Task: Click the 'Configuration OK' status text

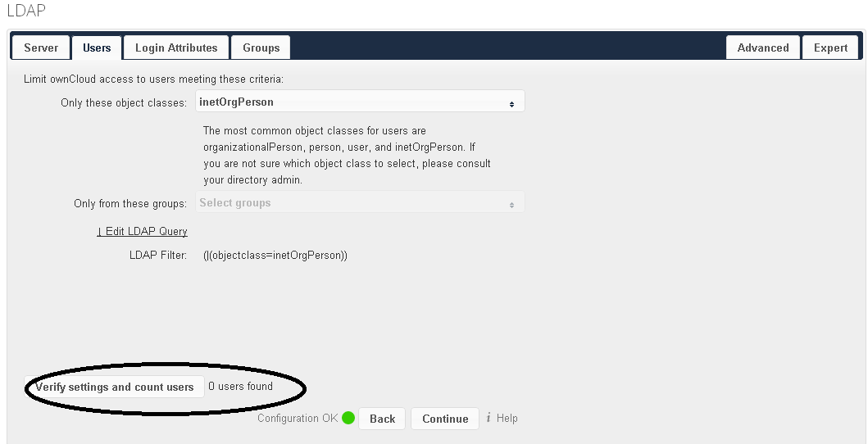Action: [x=298, y=418]
